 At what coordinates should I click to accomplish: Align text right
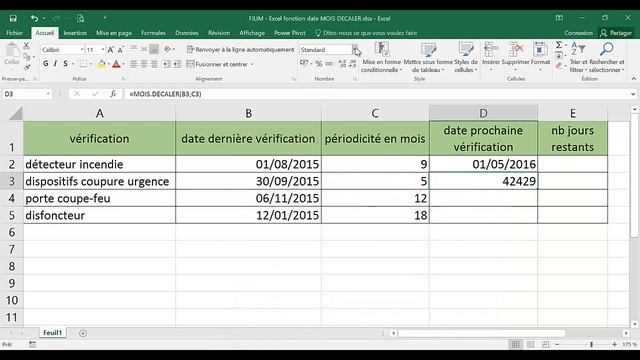click(x=154, y=64)
